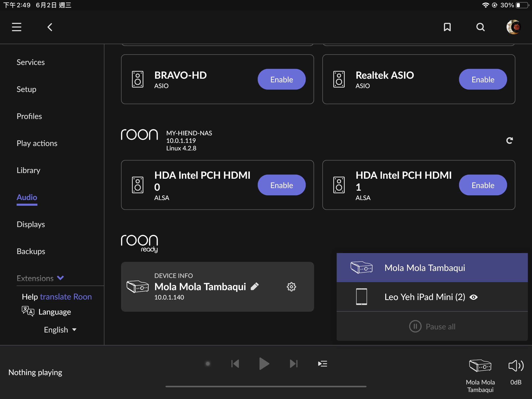Click the Realtek ASIO speaker icon

pos(339,79)
